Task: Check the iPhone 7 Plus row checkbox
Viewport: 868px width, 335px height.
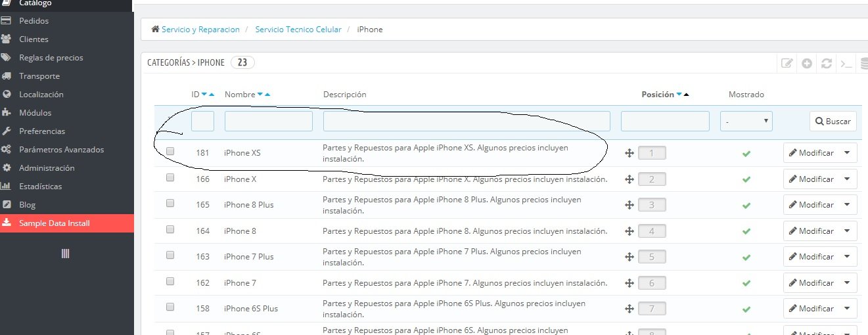Action: [x=170, y=255]
